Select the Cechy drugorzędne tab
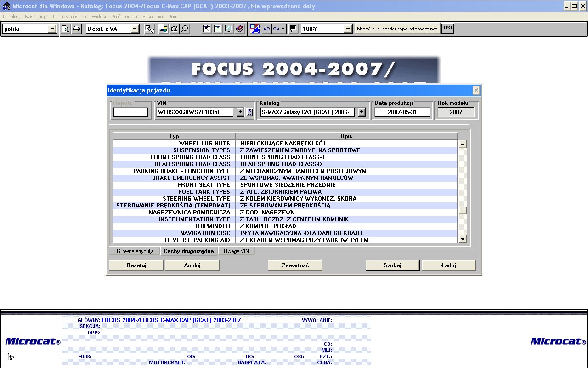The height and width of the screenshot is (368, 588). pos(189,251)
